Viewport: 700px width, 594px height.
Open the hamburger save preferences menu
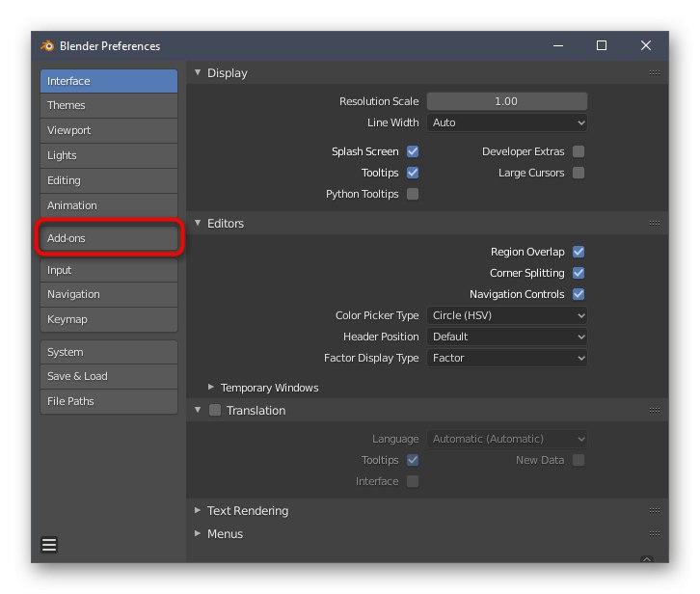click(x=49, y=545)
